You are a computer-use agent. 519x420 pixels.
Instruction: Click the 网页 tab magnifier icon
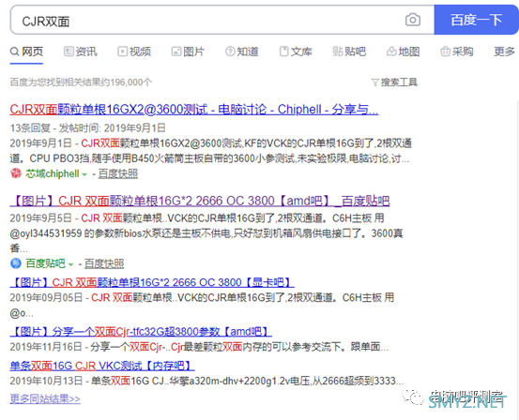15,52
